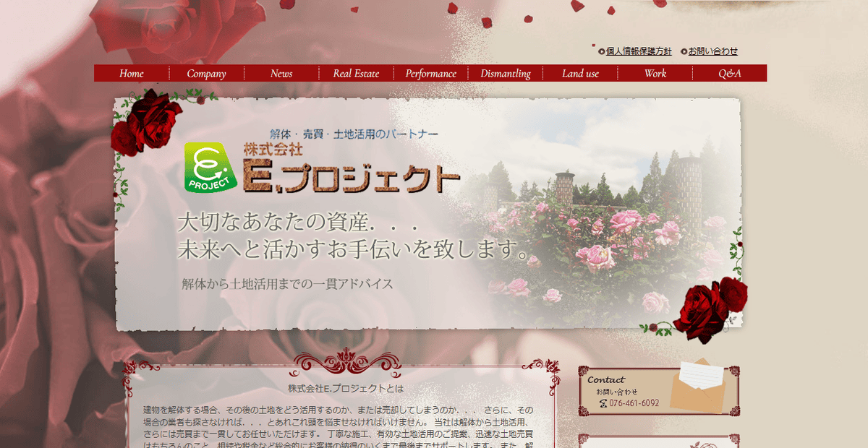Select the Real Estate navigation item
The height and width of the screenshot is (448, 868).
[x=356, y=73]
